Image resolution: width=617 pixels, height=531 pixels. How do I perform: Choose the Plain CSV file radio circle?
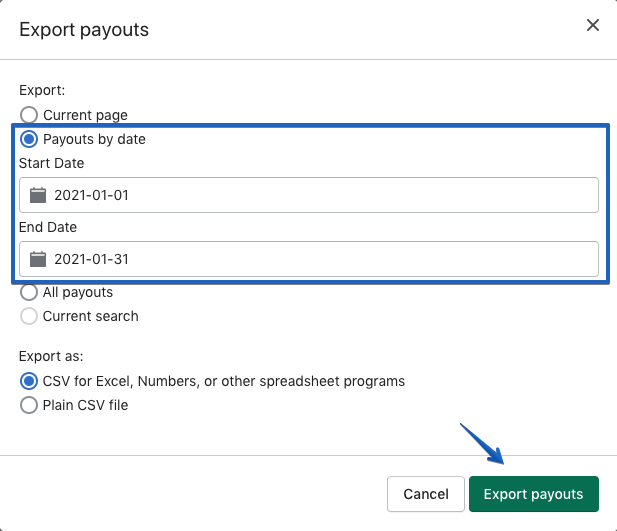point(29,405)
